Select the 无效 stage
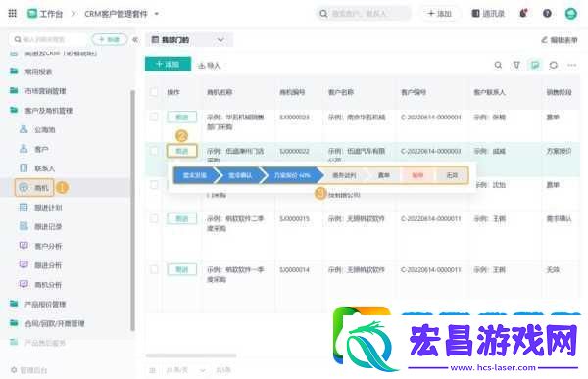This screenshot has width=588, height=379. pyautogui.click(x=452, y=175)
